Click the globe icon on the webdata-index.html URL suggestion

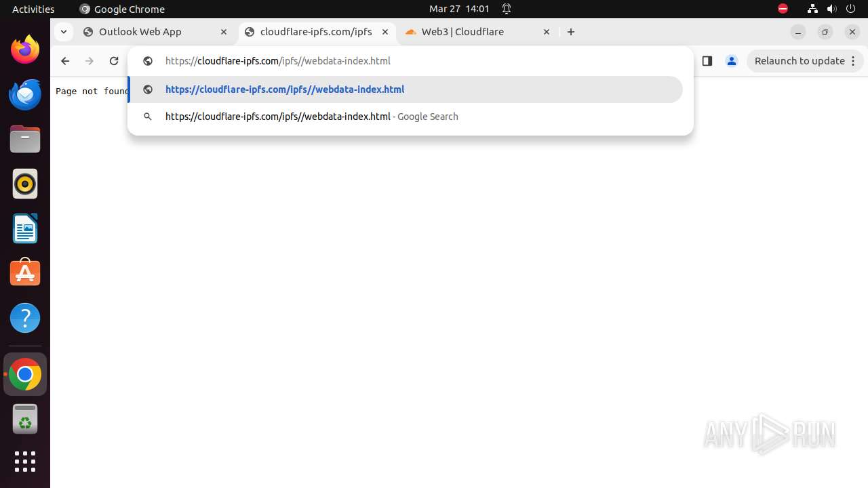tap(147, 89)
